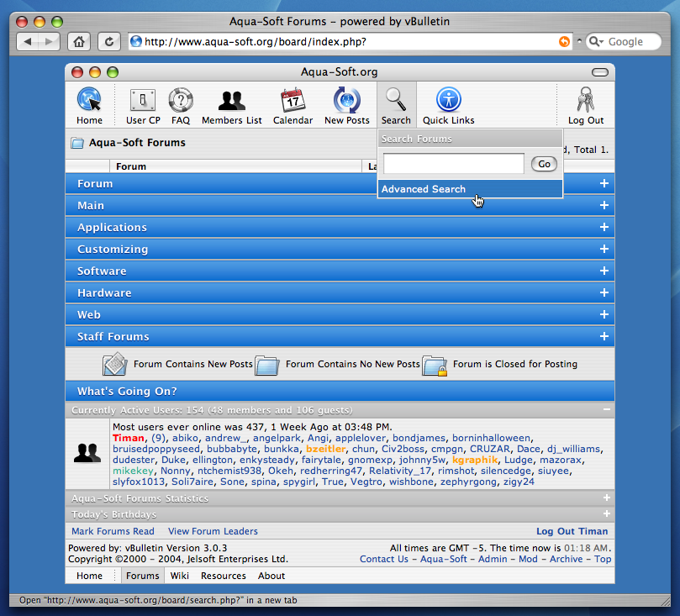
Task: Open the Calendar icon
Action: [293, 100]
